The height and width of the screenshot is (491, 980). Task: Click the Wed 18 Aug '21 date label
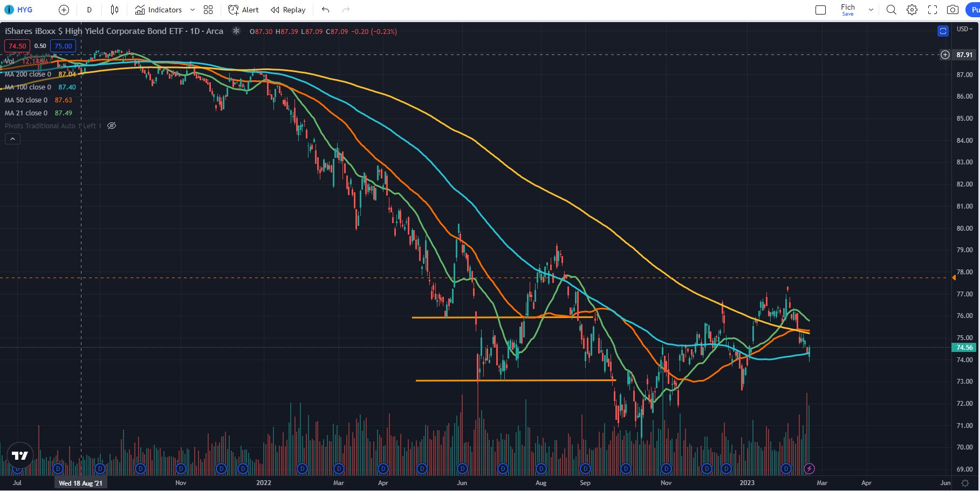coord(80,483)
